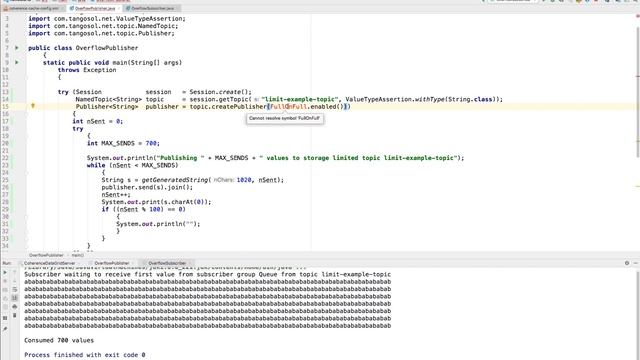
Task: Click the unresolved FullOnFull symbol
Action: coord(289,107)
